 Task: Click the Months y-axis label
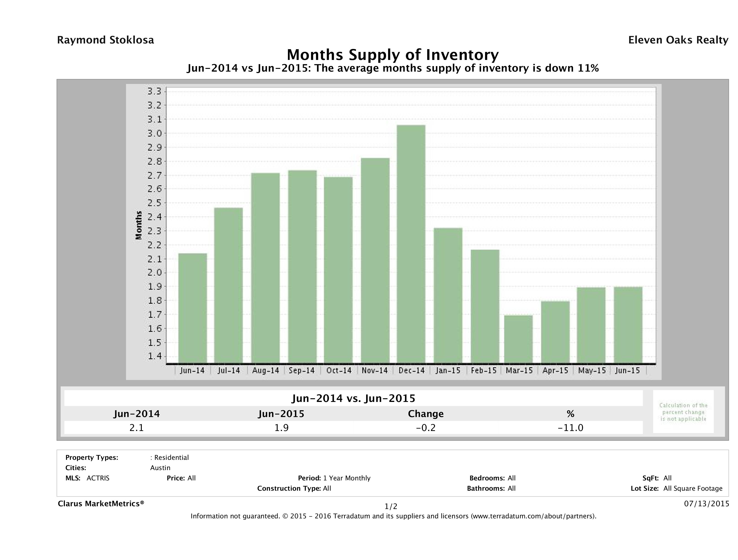139,225
